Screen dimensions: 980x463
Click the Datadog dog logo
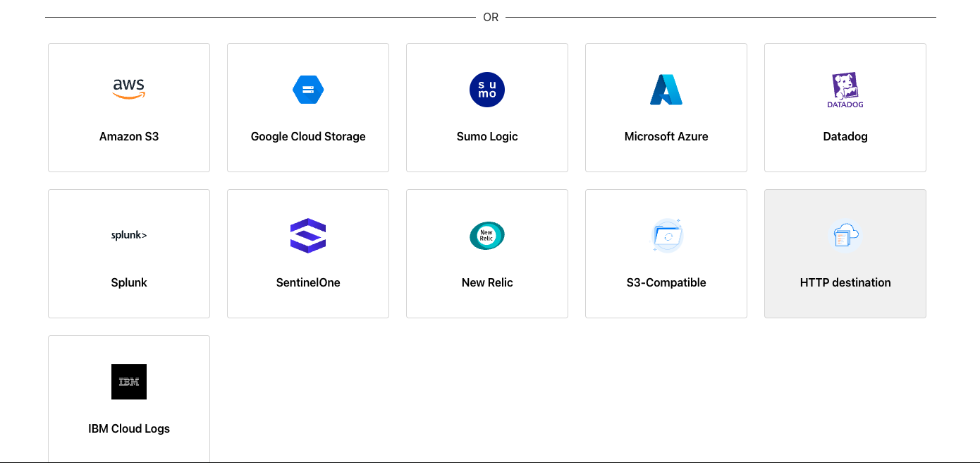[845, 90]
